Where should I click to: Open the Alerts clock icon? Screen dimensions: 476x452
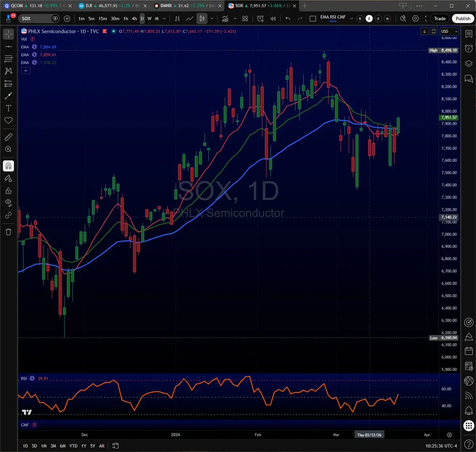(468, 49)
